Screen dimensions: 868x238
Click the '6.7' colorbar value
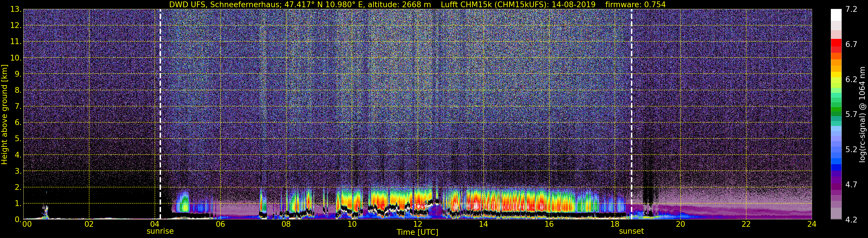pyautogui.click(x=851, y=44)
